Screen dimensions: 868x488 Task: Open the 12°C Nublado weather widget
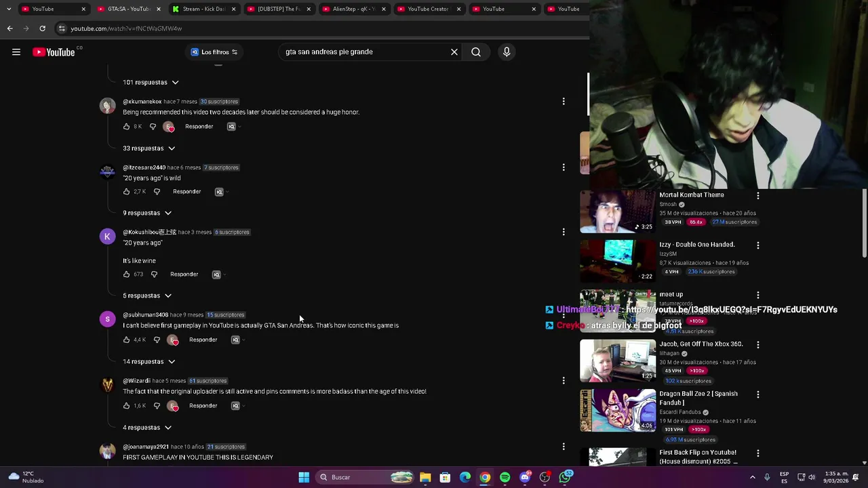point(27,477)
